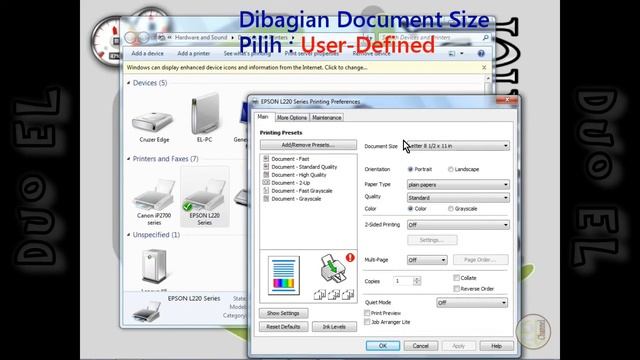Open the Quiet Mode dropdown

(472, 303)
